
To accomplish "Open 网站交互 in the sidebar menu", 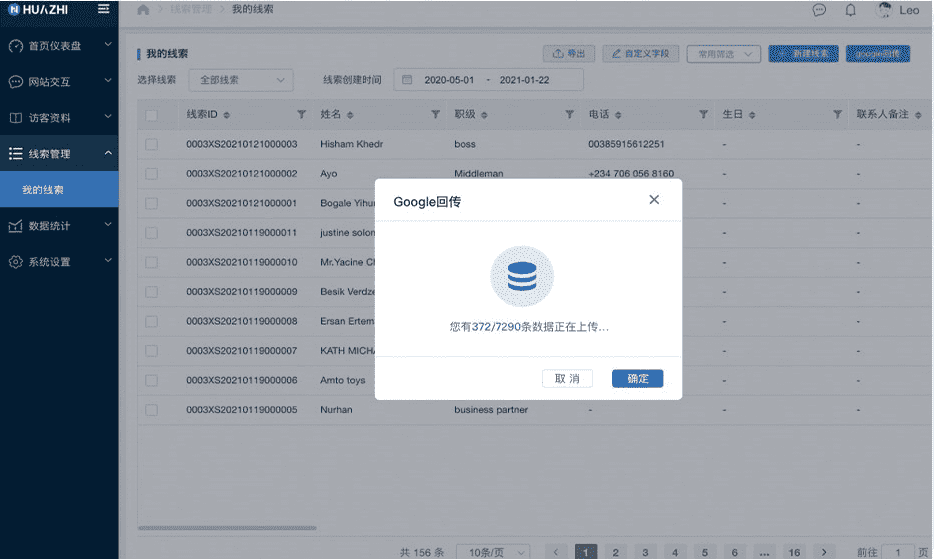I will pyautogui.click(x=59, y=82).
